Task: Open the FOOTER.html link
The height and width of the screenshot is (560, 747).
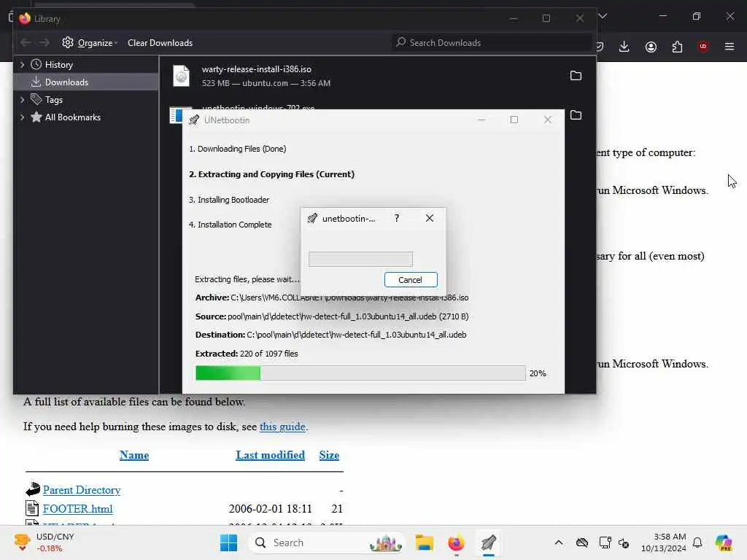Action: click(77, 508)
